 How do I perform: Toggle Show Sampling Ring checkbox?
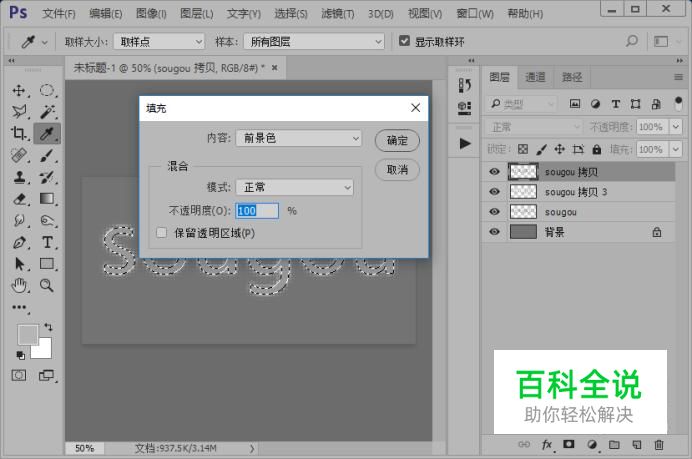pos(404,41)
